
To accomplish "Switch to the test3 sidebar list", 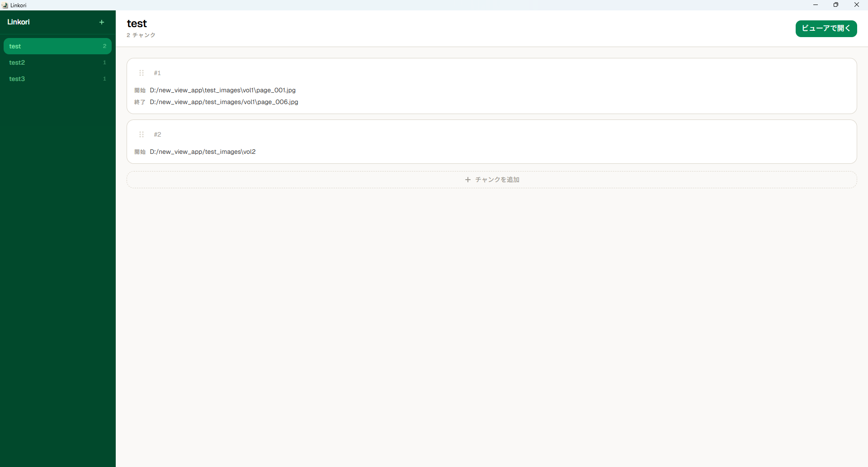I will 57,79.
